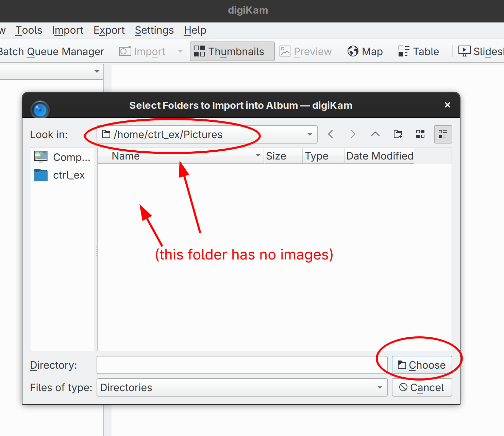Open the ctrl_ex home folder in sidebar
This screenshot has width=504, height=436.
(62, 175)
